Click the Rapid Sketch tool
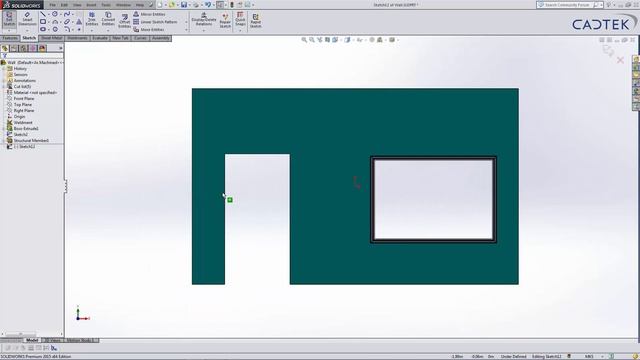Screen dimensions: 640x360 pyautogui.click(x=256, y=21)
